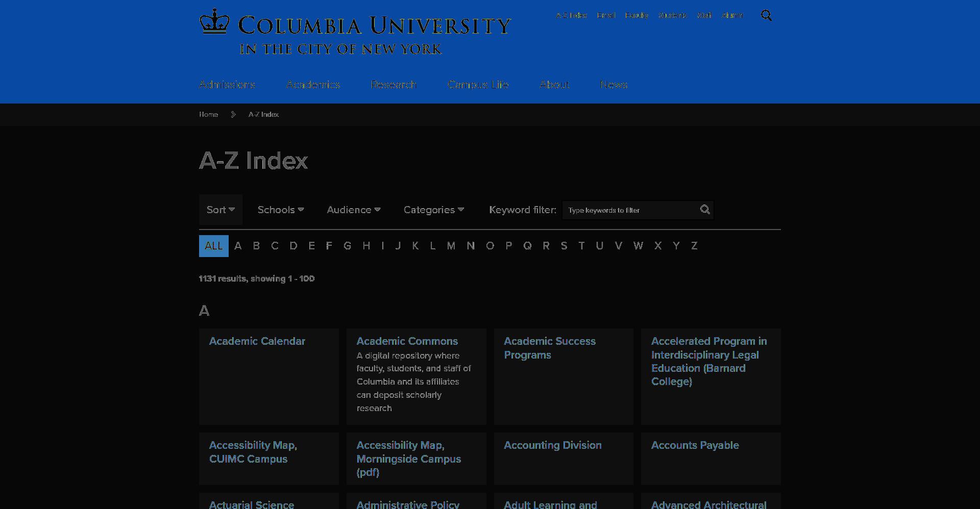Open Academic Success Programs link
Screen dimensions: 980x509
point(550,348)
